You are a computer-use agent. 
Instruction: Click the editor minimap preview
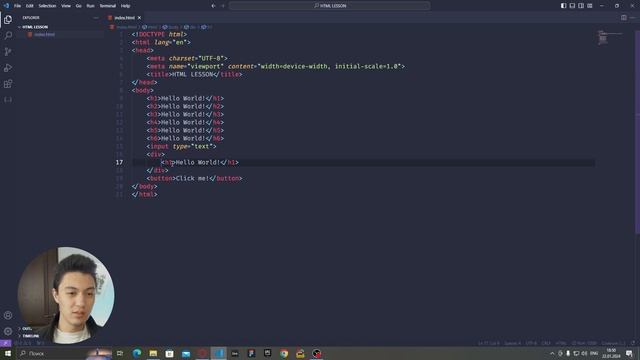(610, 38)
